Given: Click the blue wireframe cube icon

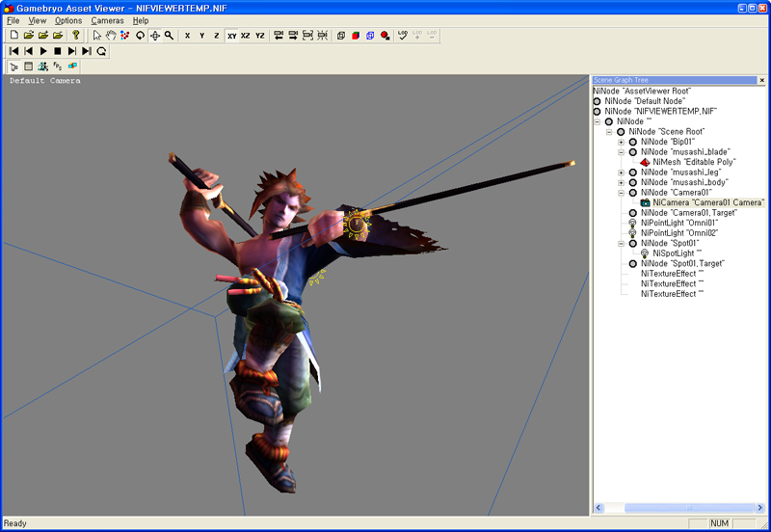Looking at the screenshot, I should coord(370,36).
